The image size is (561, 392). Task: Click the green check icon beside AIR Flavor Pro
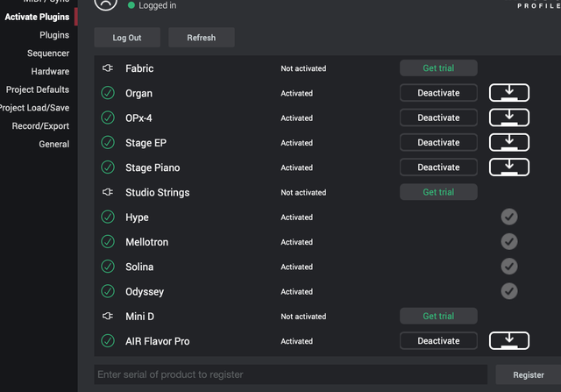(108, 341)
